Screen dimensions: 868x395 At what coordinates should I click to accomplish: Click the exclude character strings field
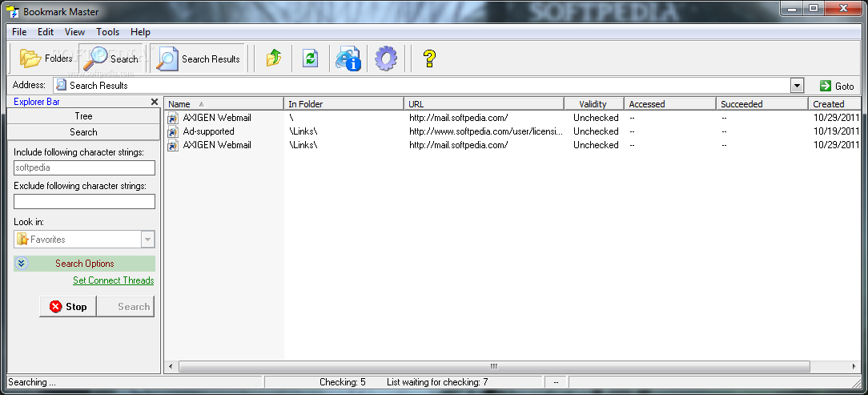pyautogui.click(x=84, y=202)
